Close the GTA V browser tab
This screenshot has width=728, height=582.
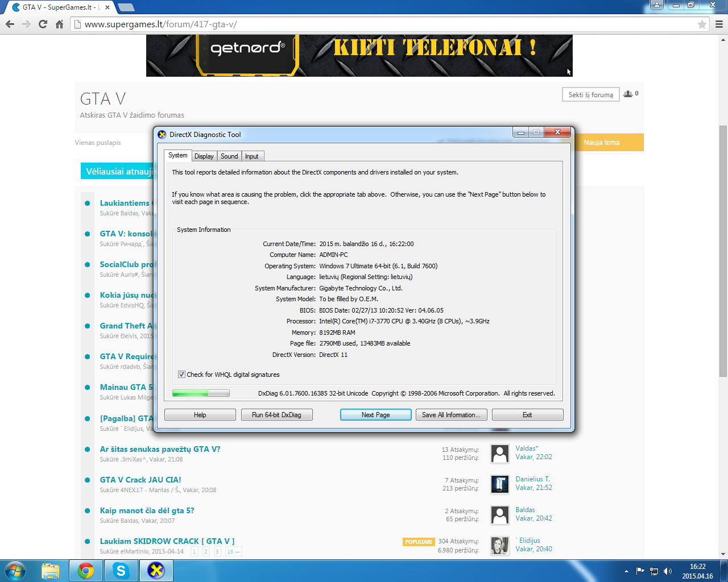pos(107,7)
